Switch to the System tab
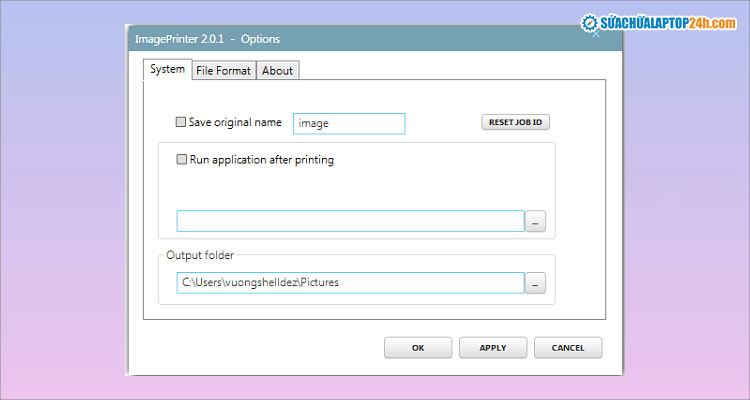 click(x=167, y=69)
